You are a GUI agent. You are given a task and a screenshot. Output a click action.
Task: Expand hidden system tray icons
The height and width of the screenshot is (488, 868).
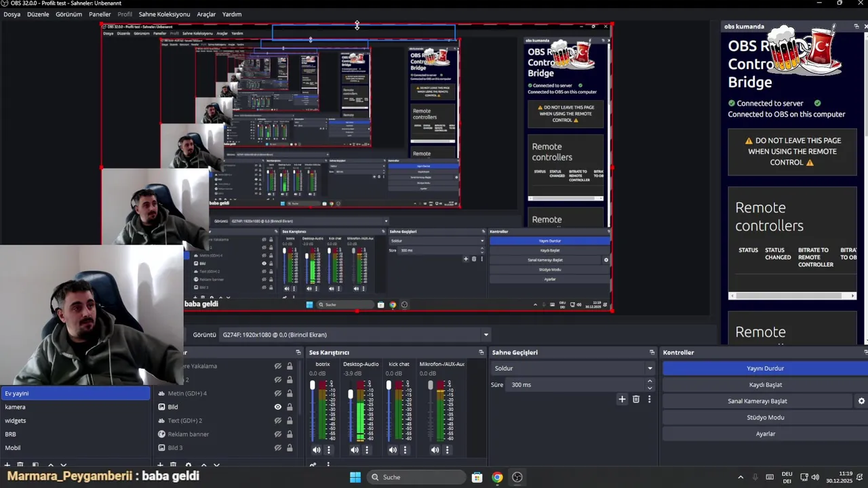click(x=741, y=477)
